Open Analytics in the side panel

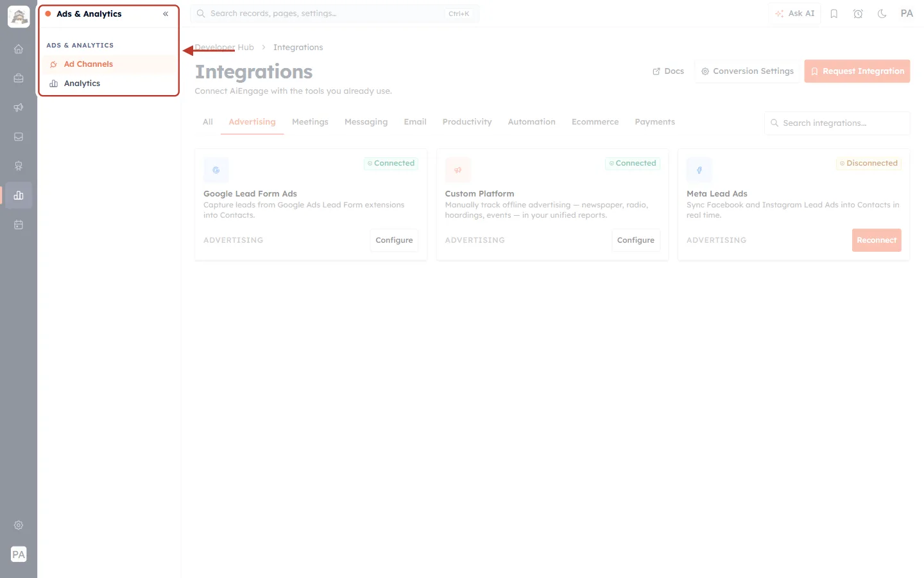coord(108,83)
